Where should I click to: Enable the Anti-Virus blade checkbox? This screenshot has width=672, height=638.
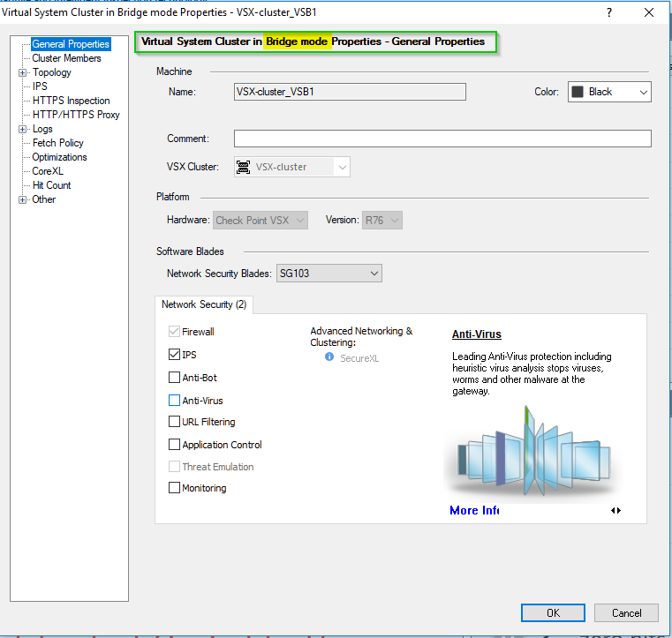[174, 401]
